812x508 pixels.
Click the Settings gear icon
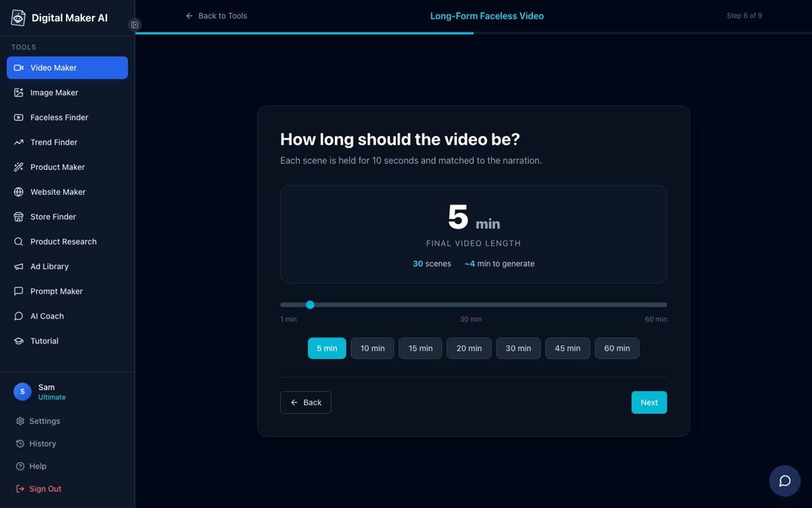tap(20, 421)
